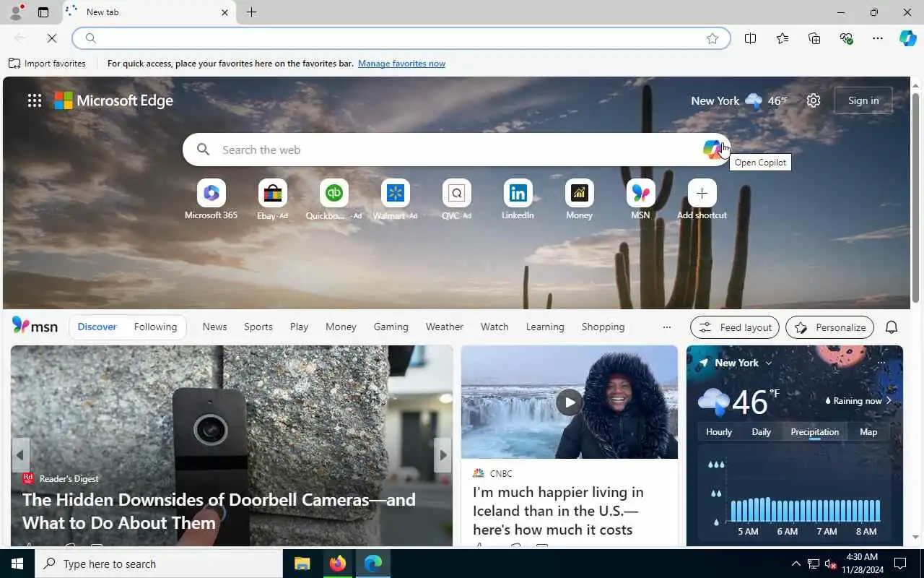Open the New York 46°F weather summary

(x=739, y=100)
